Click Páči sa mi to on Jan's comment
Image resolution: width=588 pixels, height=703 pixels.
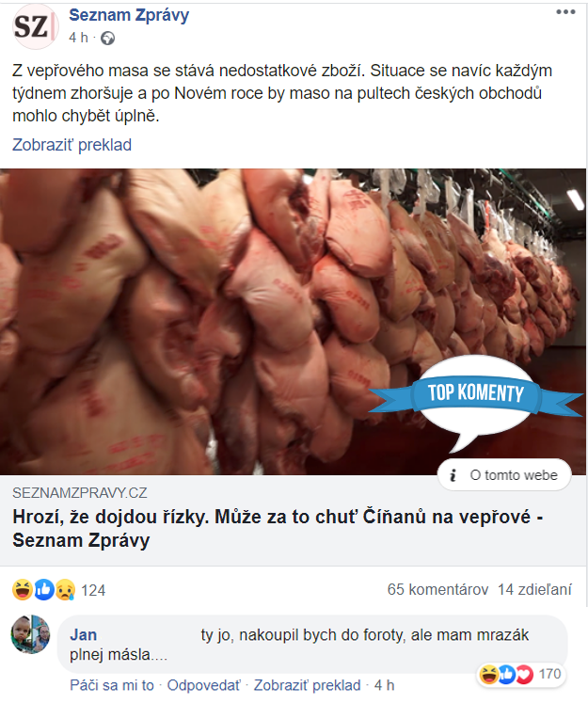[112, 685]
